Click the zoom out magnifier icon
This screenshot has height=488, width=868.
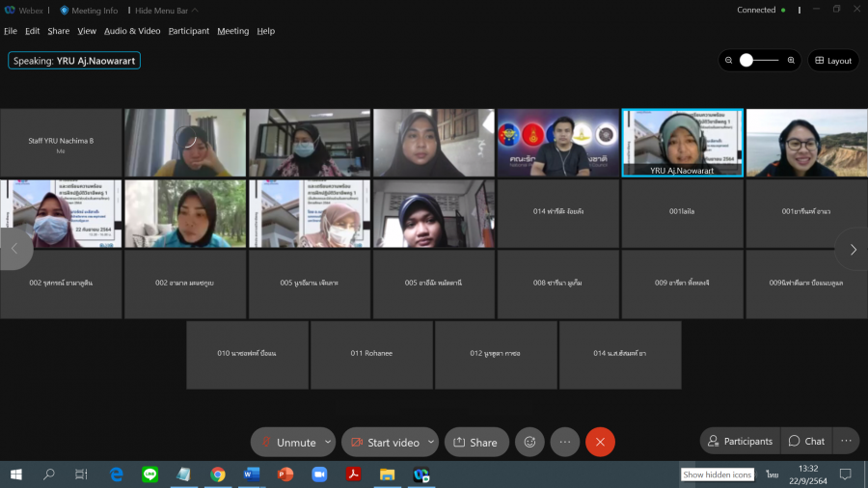730,60
